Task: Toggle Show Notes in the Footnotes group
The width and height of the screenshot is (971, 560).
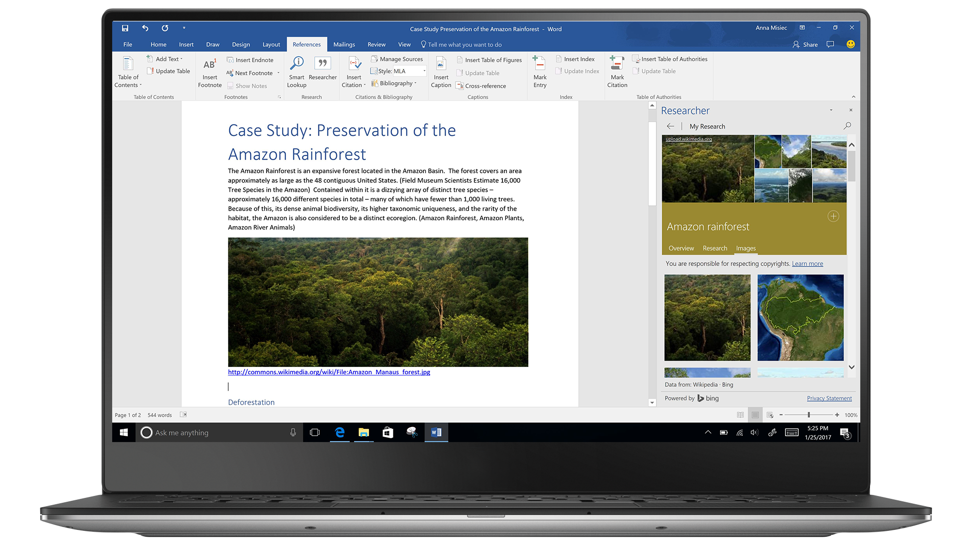Action: click(x=247, y=85)
